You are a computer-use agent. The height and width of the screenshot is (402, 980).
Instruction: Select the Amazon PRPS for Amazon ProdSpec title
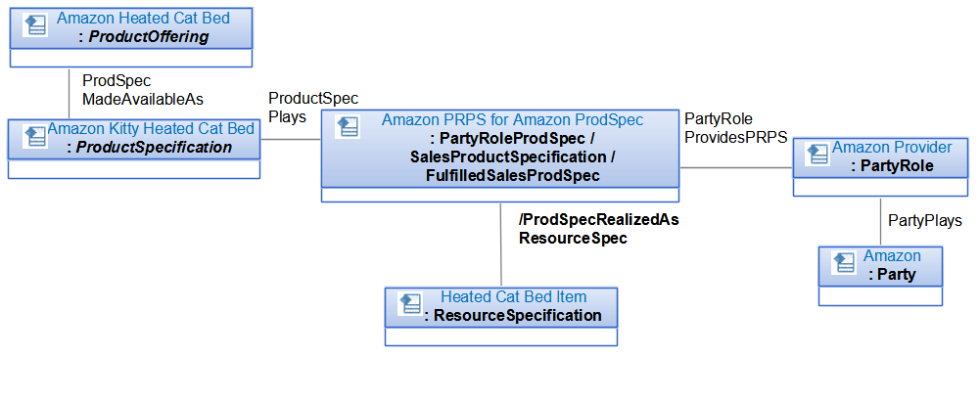tap(512, 118)
